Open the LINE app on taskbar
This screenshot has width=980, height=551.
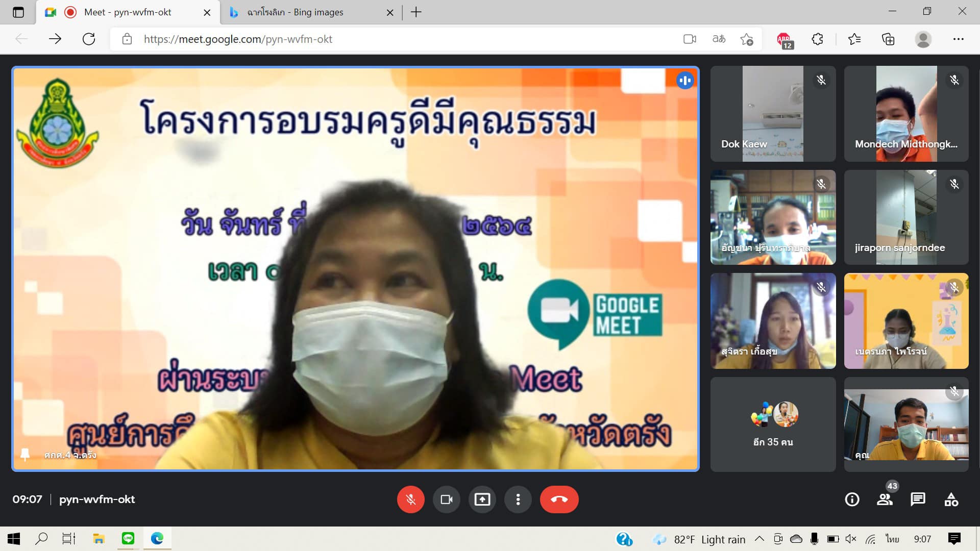(x=128, y=539)
